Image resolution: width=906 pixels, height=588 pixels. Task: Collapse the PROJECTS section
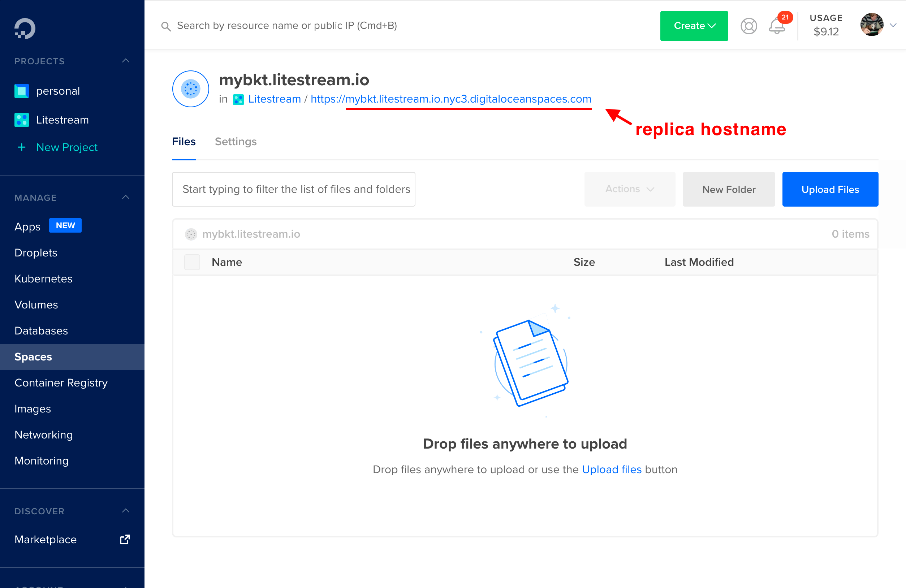click(x=126, y=61)
